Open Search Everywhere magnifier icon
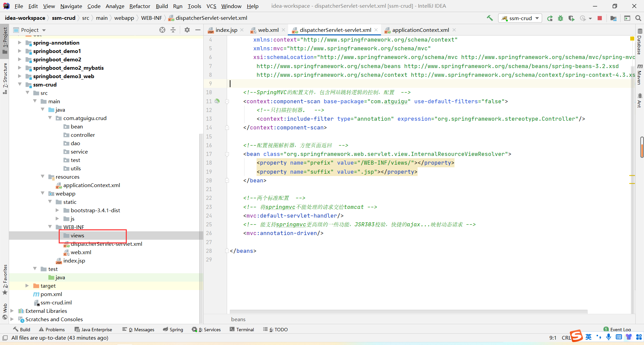This screenshot has height=345, width=644. 638,18
